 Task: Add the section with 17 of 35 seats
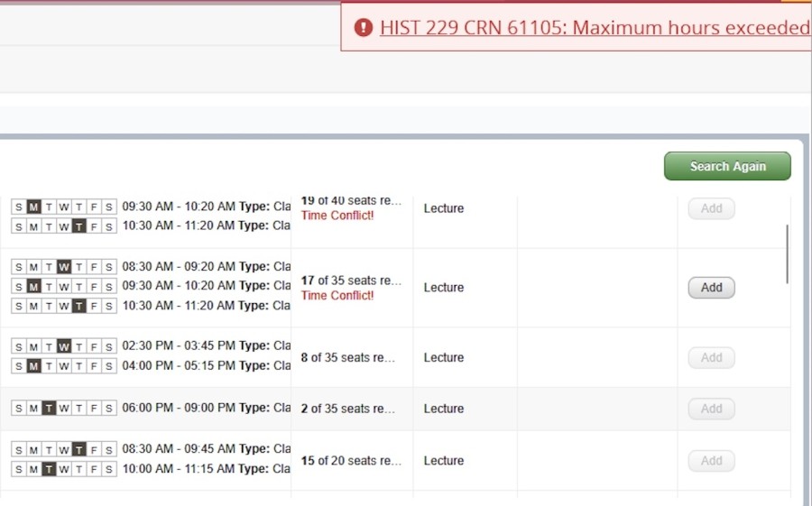[x=711, y=288]
